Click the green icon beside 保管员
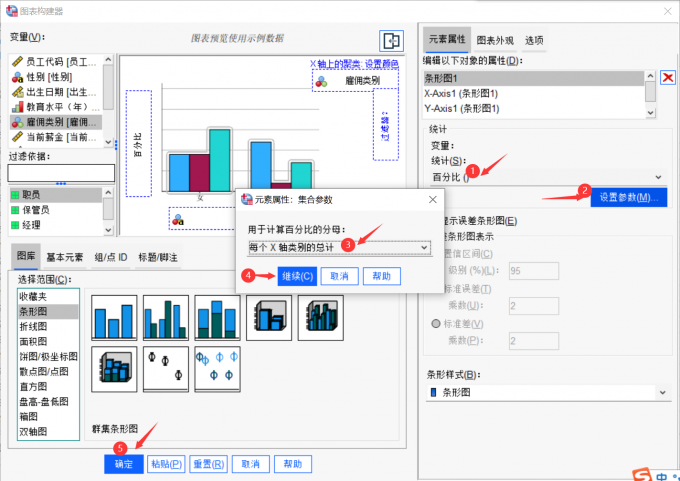Screen dimensions: 680x481 tap(15, 210)
